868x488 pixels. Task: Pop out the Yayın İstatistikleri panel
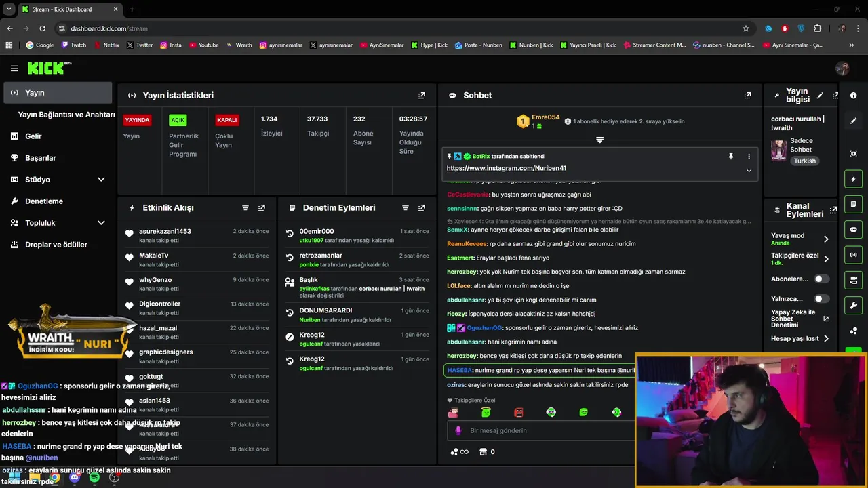point(422,96)
